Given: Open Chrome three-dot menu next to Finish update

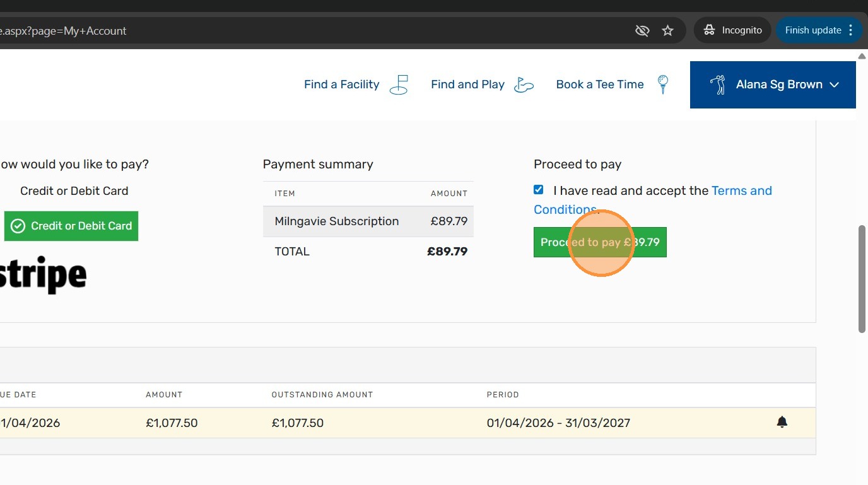Looking at the screenshot, I should [x=851, y=30].
